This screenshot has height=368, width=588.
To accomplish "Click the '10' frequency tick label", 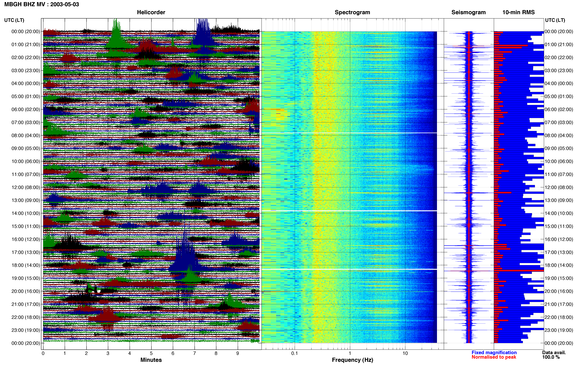I will click(405, 353).
